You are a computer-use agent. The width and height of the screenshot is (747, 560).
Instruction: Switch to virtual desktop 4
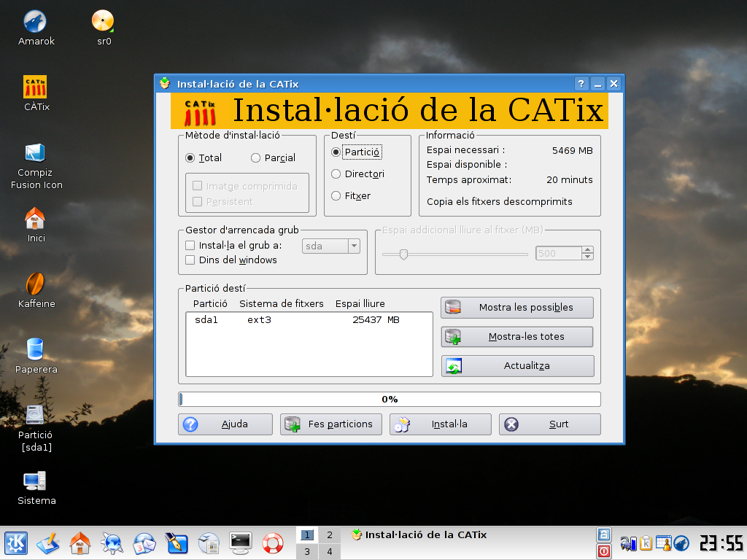330,551
